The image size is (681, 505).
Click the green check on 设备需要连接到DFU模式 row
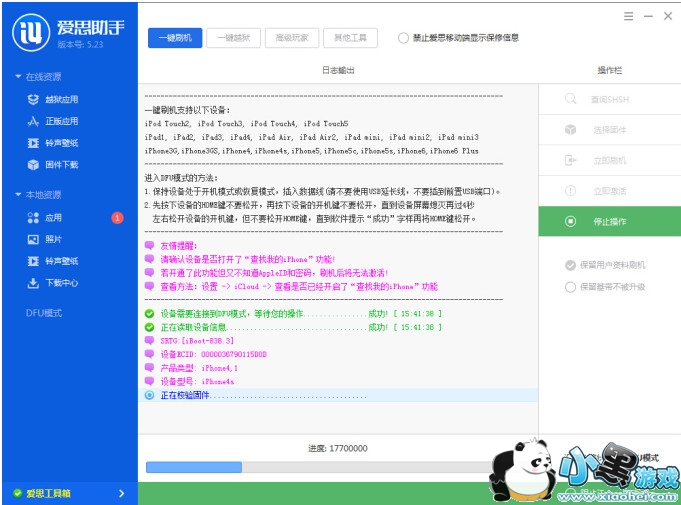(149, 314)
